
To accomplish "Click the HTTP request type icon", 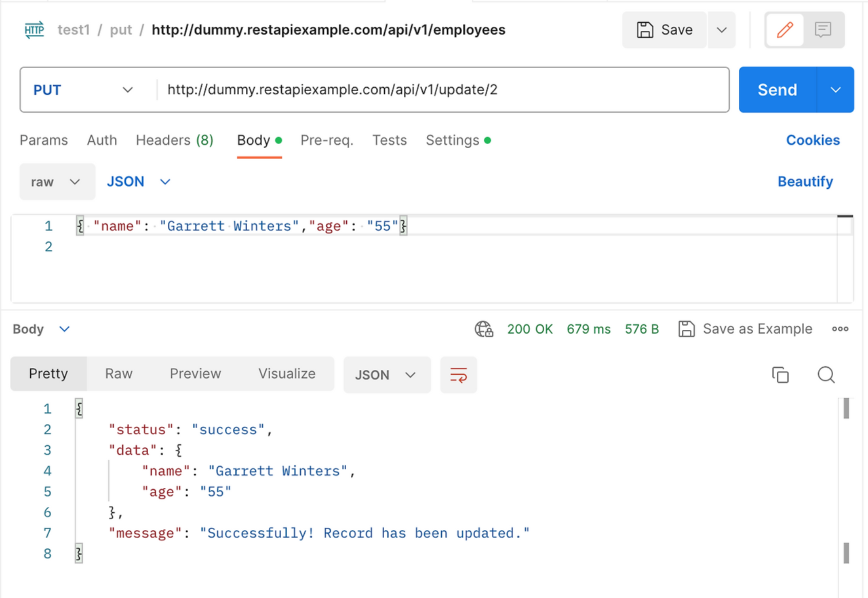I will 34,30.
